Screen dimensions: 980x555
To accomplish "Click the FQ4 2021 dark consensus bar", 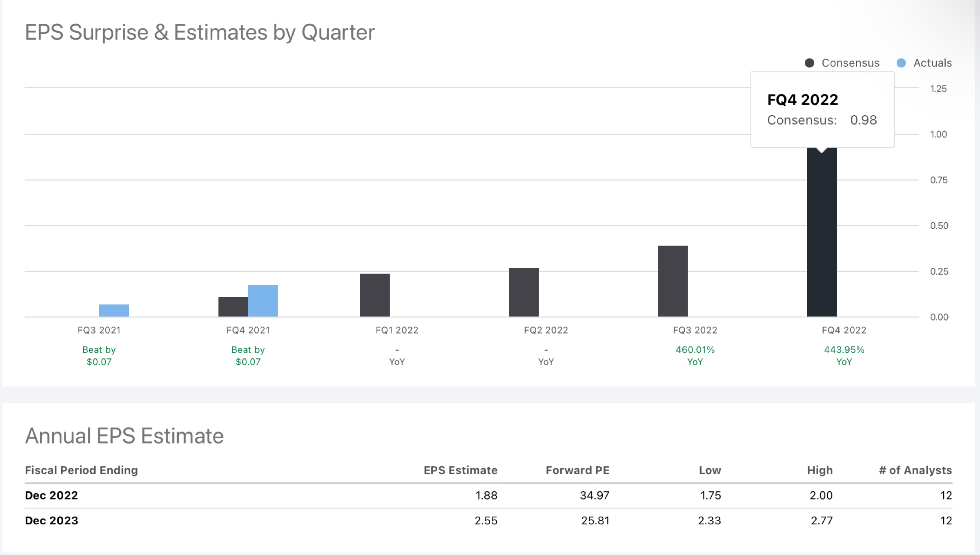I will pyautogui.click(x=233, y=307).
